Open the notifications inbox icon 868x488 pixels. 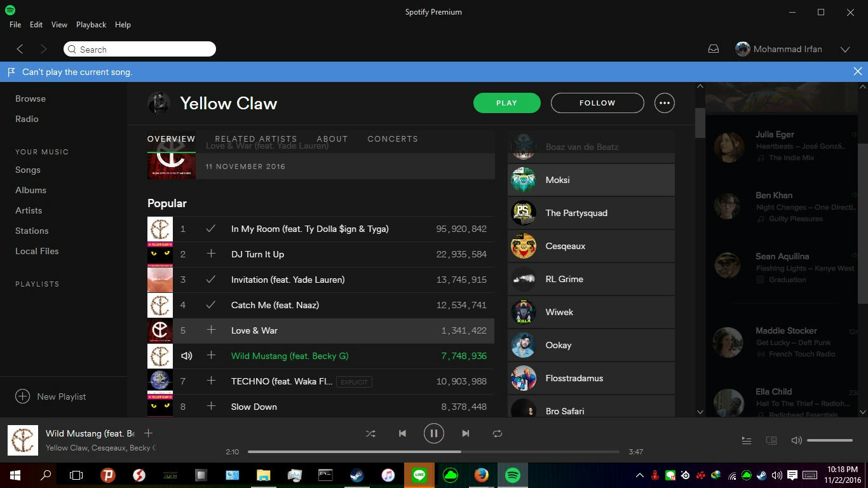point(714,49)
